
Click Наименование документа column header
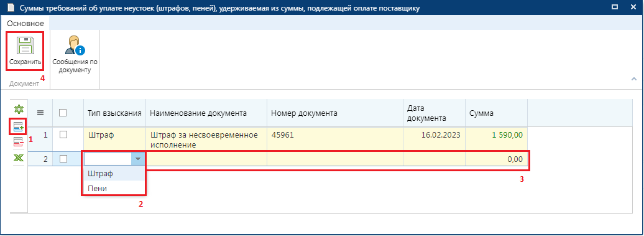point(206,113)
